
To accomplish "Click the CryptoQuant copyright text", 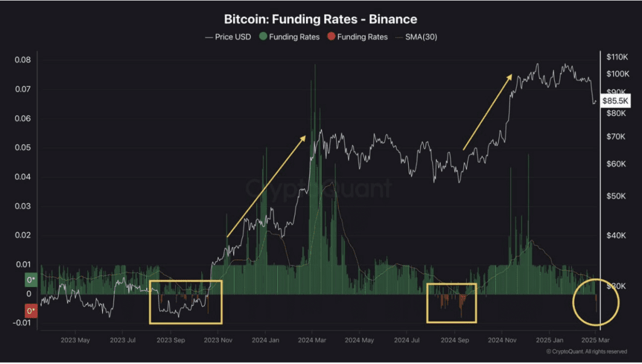I will tap(586, 351).
